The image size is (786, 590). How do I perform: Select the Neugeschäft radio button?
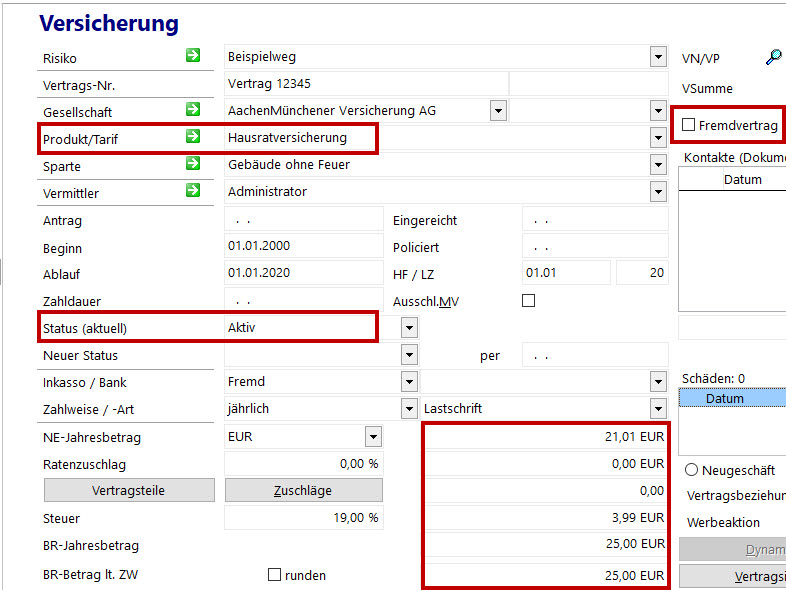[x=691, y=469]
